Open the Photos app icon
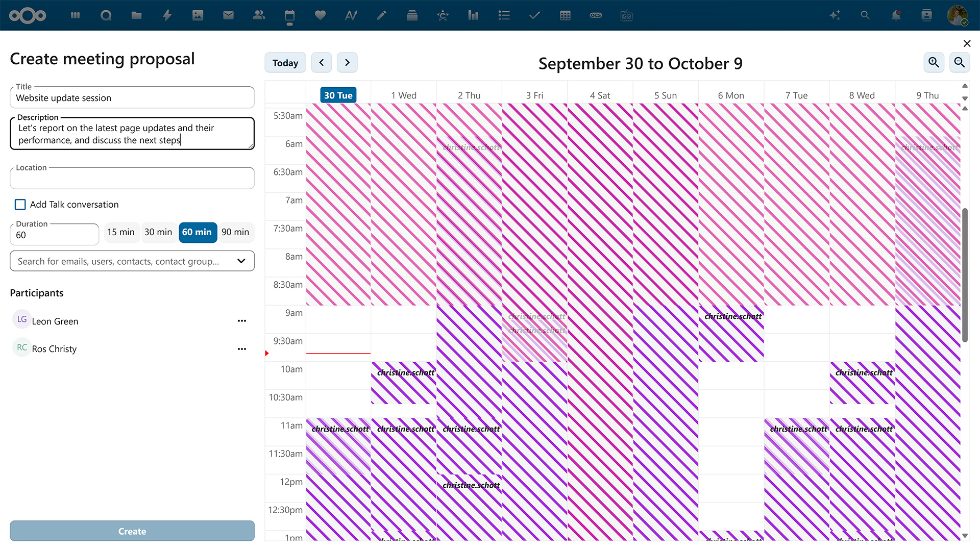980x551 pixels. (198, 15)
